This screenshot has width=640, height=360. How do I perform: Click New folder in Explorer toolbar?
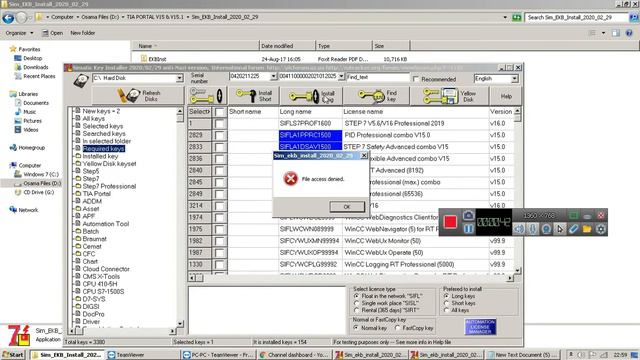pyautogui.click(x=82, y=33)
